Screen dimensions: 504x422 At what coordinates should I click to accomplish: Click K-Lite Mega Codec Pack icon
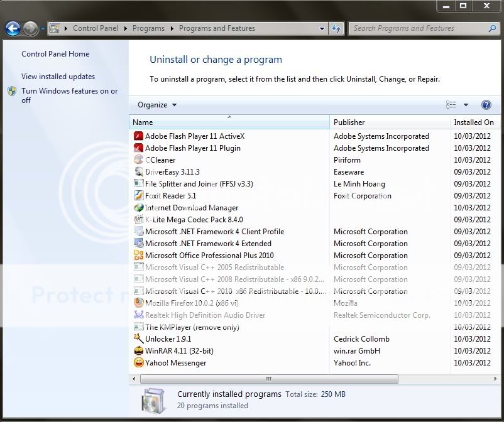coord(138,219)
